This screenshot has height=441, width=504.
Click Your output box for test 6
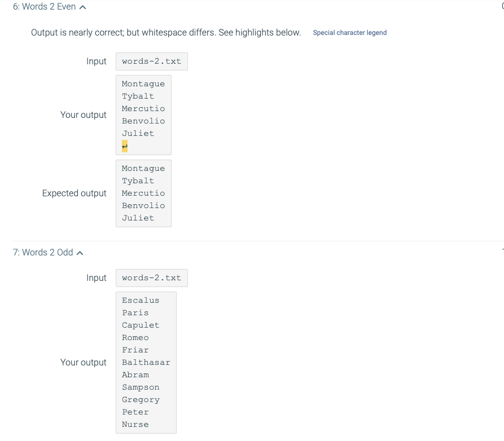tap(143, 114)
